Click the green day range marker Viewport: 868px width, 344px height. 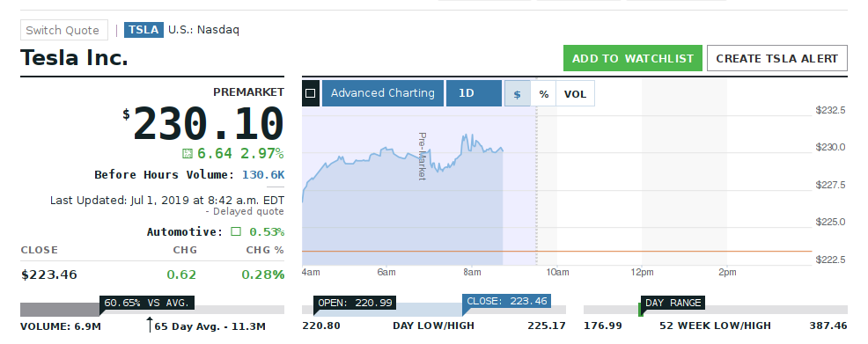[641, 310]
